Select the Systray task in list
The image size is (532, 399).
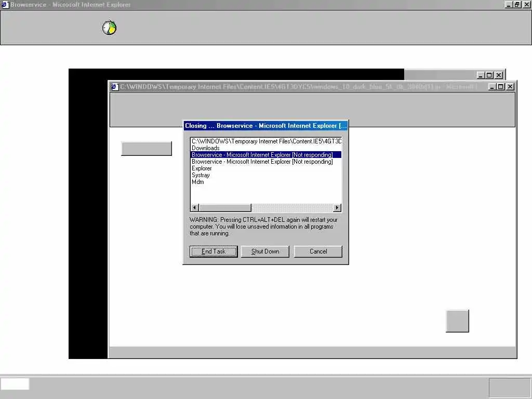click(x=266, y=175)
